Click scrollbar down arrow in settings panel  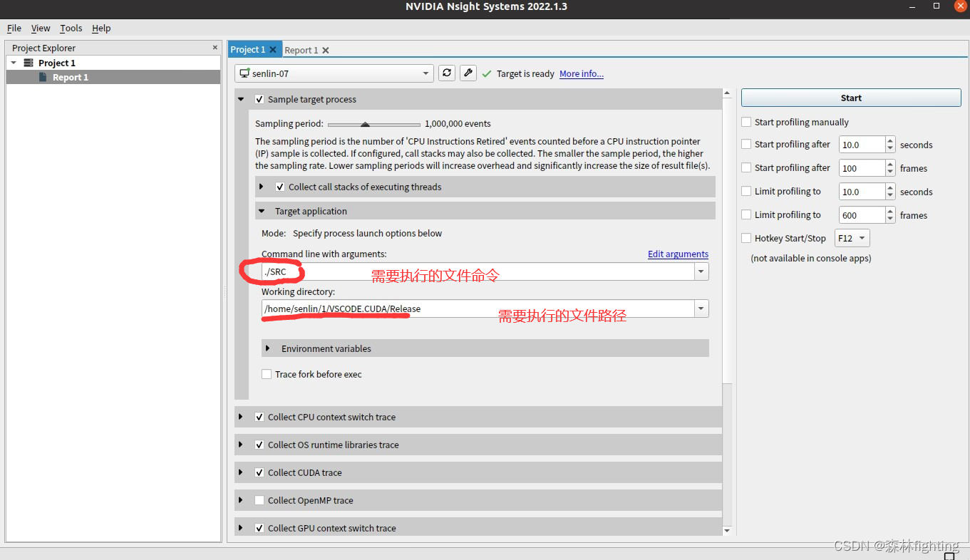(x=727, y=531)
